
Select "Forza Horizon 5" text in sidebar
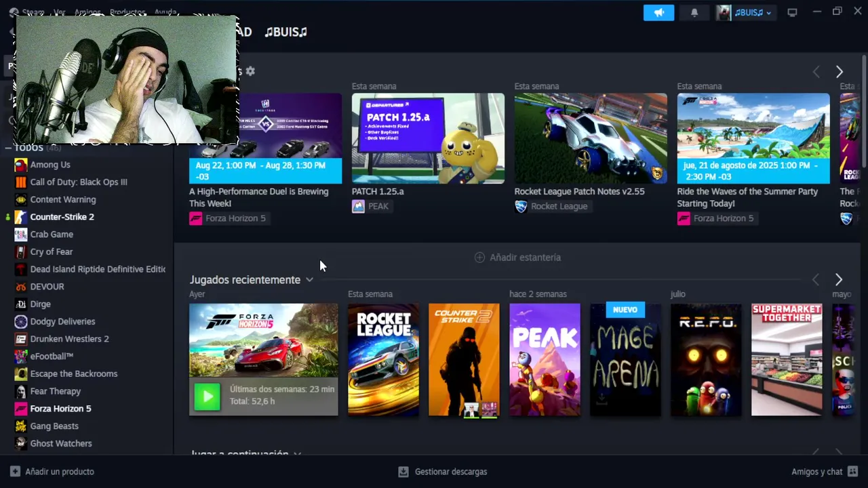60,409
